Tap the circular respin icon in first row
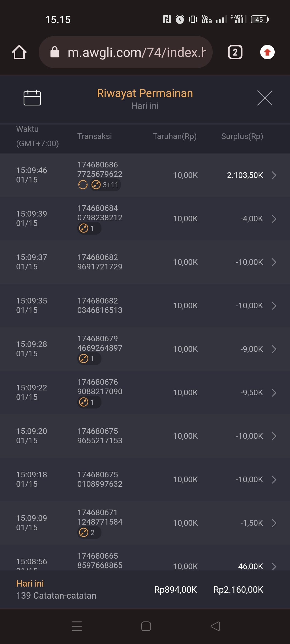 click(x=83, y=185)
